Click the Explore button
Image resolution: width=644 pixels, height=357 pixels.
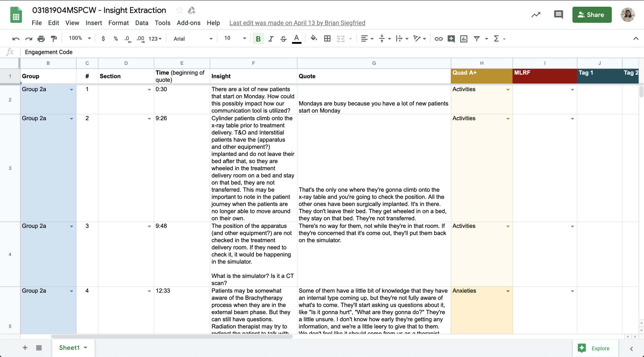595,348
